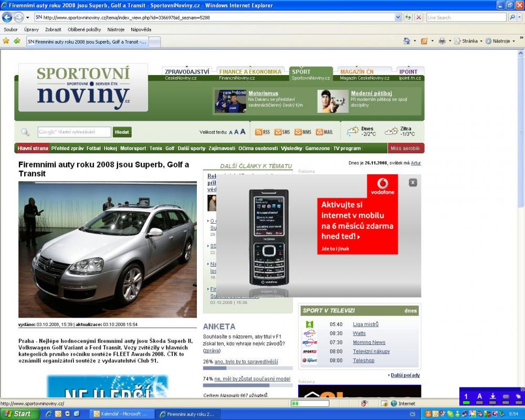Stop loading with the red X icon

click(418, 17)
